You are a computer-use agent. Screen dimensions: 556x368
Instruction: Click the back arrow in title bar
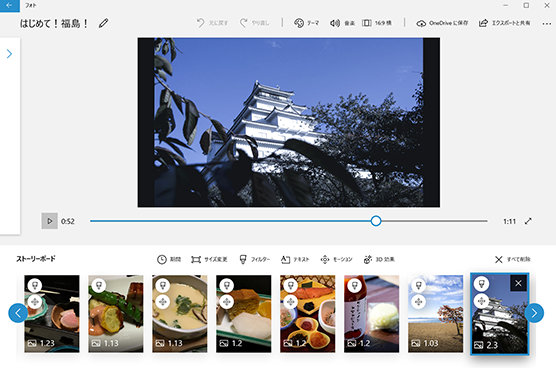coord(10,5)
